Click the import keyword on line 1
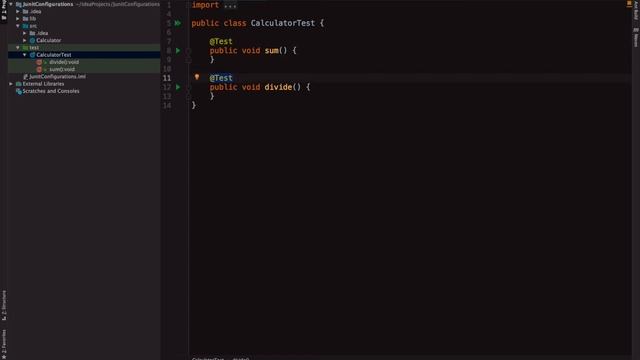 pos(205,5)
